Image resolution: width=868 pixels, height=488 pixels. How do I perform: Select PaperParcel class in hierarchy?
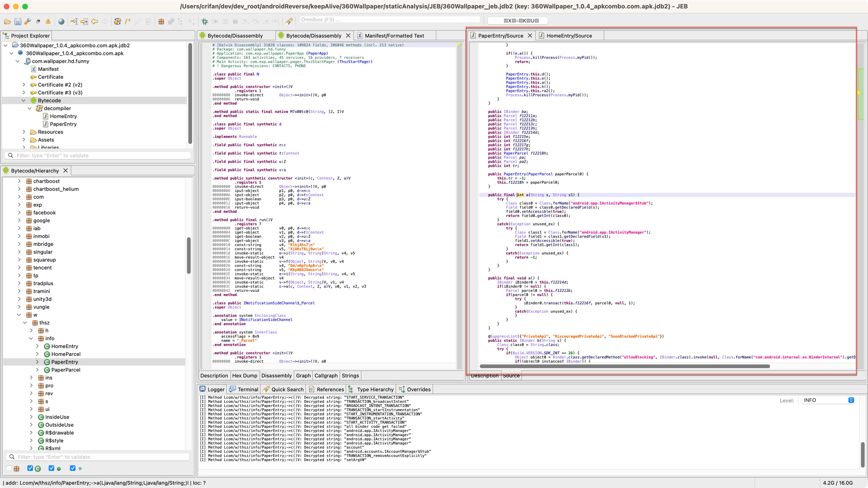pos(66,370)
